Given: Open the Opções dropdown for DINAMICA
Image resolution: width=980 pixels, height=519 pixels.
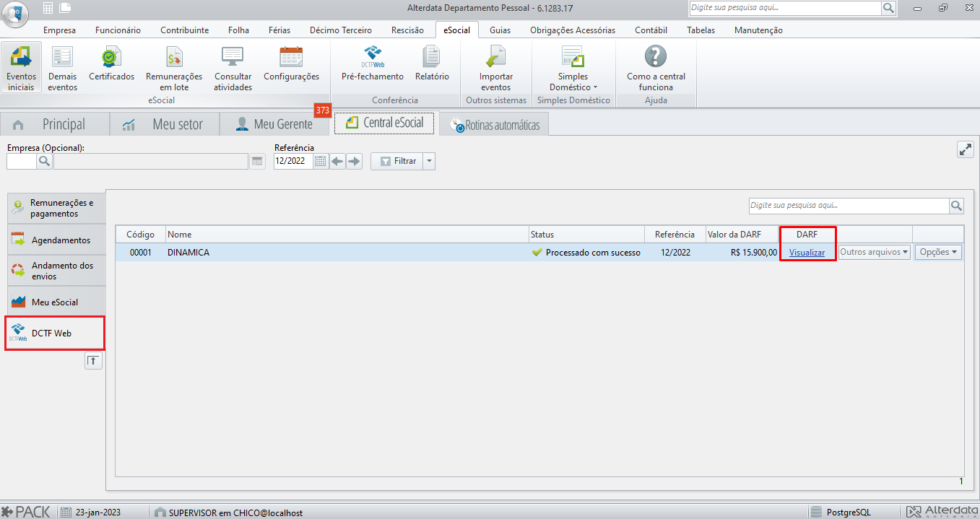Looking at the screenshot, I should click(938, 253).
